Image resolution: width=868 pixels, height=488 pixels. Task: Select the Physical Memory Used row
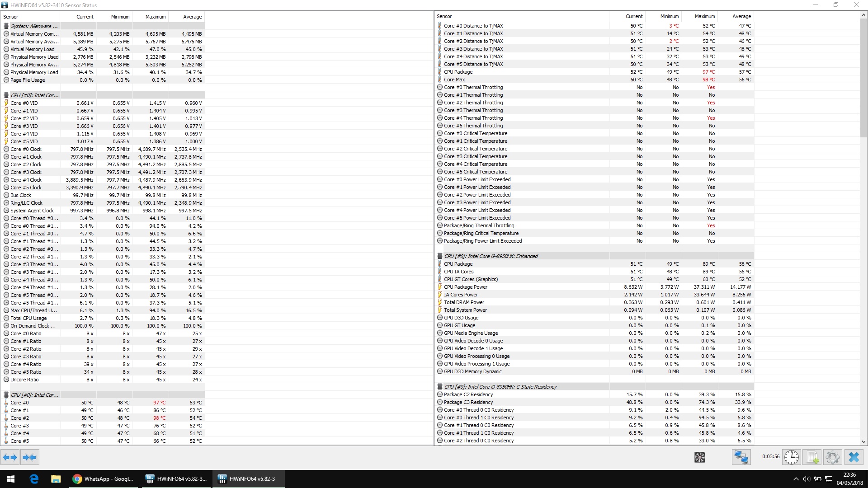pos(103,57)
